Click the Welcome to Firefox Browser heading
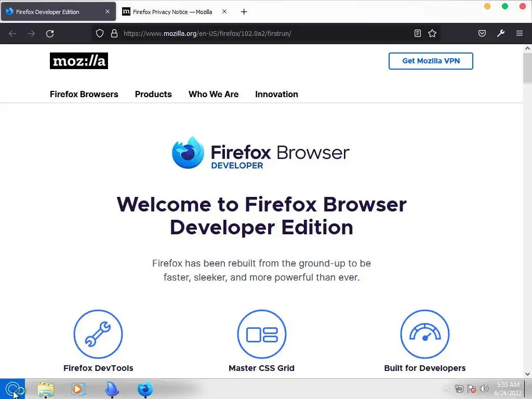The width and height of the screenshot is (532, 399). [x=262, y=216]
